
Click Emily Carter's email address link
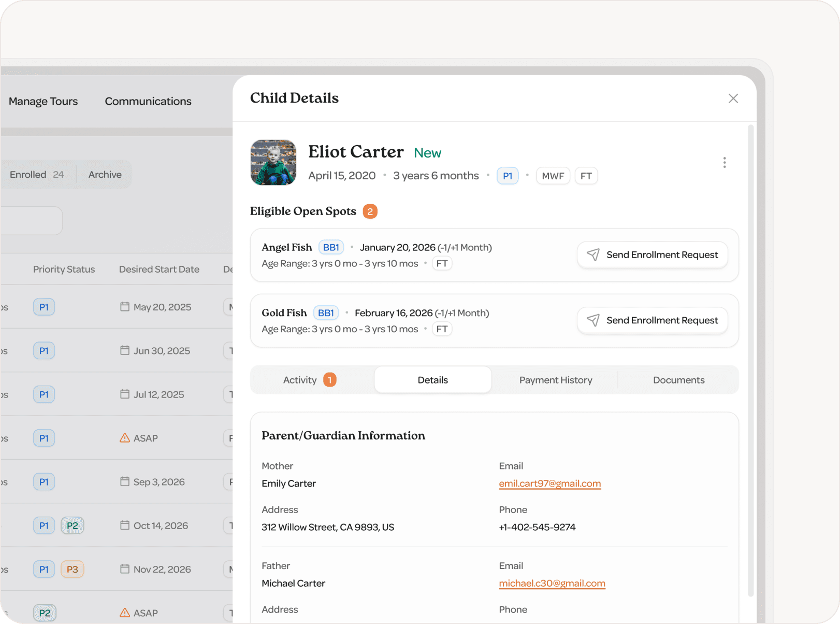pos(549,484)
